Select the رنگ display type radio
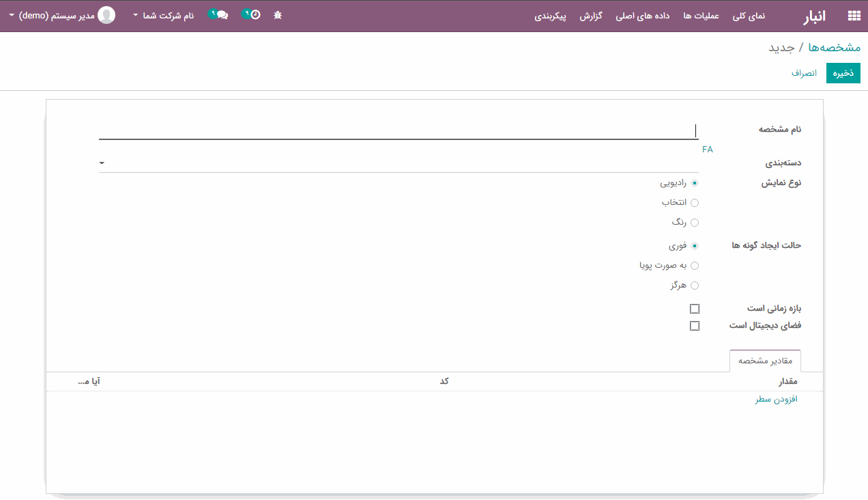This screenshot has height=500, width=868. point(695,223)
